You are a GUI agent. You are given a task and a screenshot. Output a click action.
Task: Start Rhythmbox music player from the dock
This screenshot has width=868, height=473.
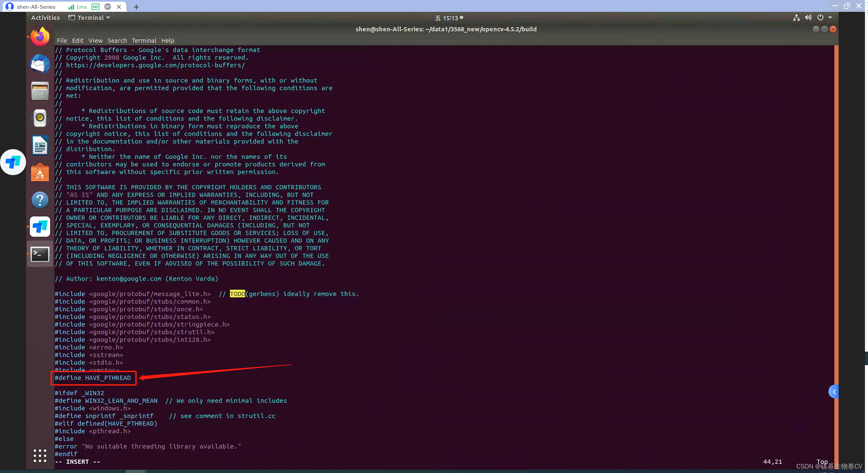click(x=40, y=118)
